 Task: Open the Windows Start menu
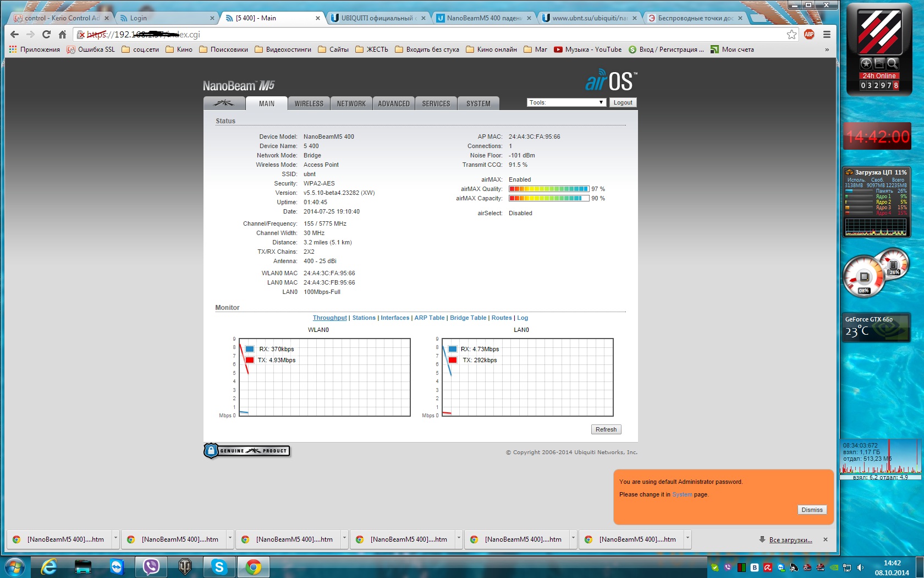point(14,567)
